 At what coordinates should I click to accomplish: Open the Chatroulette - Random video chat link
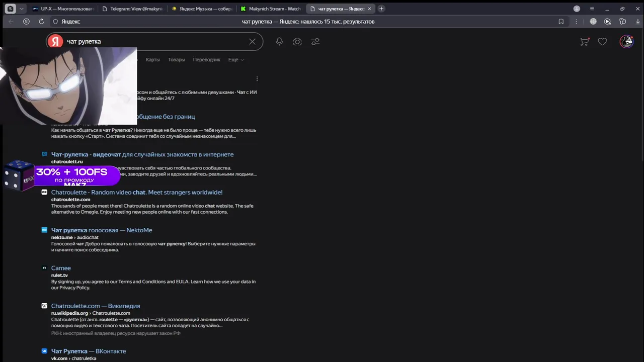tap(137, 192)
